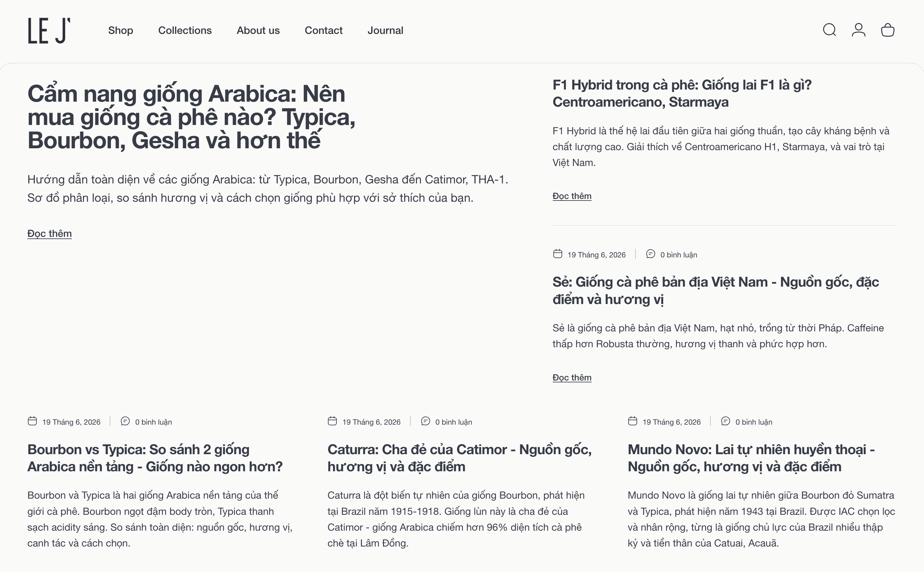Open Caturra: Cha đẻ của Catimor title
Viewport: 924px width, 572px height.
(x=460, y=458)
